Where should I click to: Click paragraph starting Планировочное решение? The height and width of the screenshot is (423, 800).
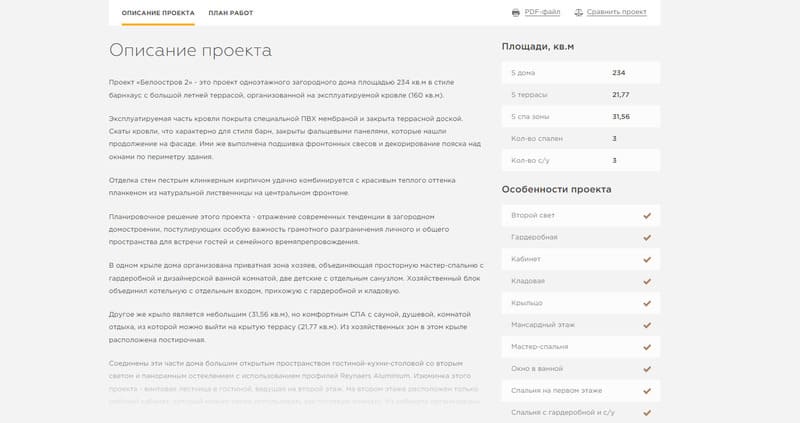click(x=279, y=230)
